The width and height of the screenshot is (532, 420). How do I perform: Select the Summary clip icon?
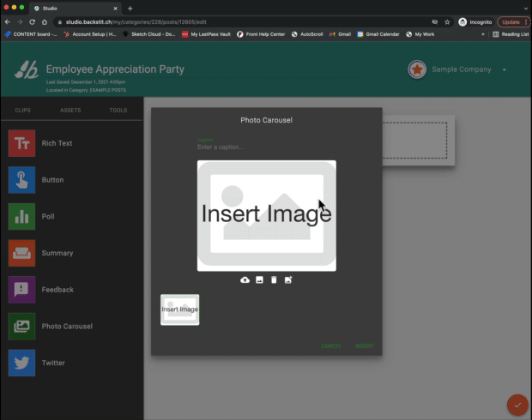point(21,253)
